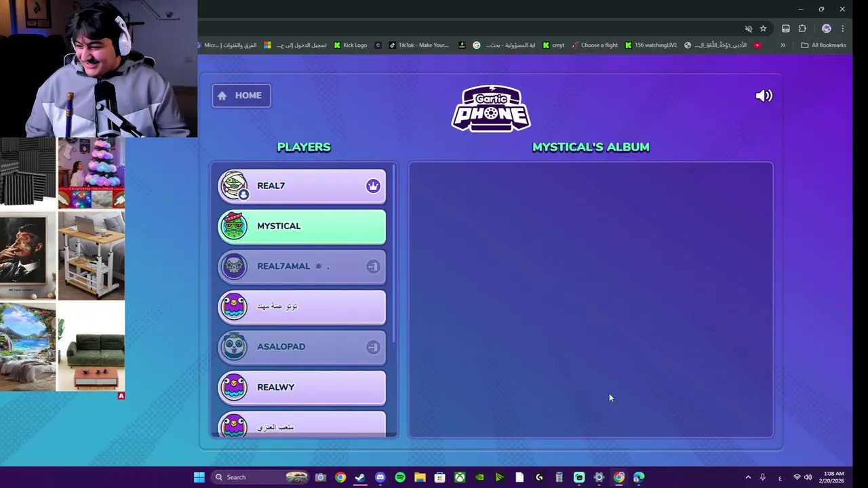Click the left-room icon on ASALOPAD row
Screen dimensions: 868x488
click(372, 347)
